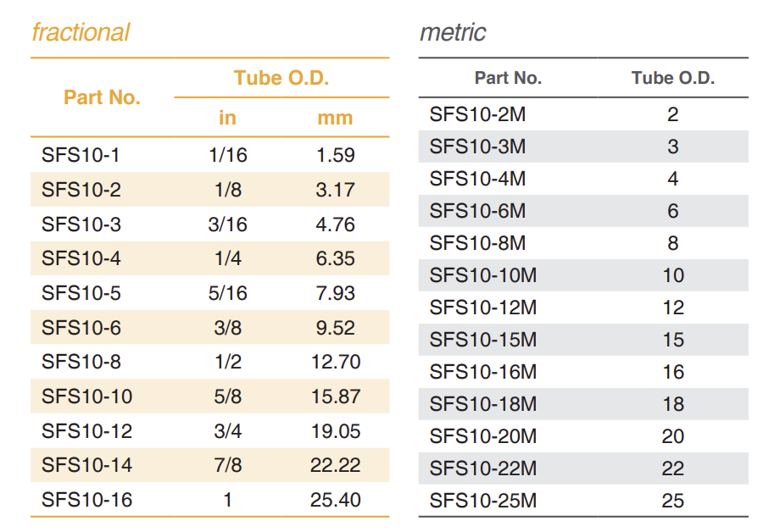Click the metric 'Part No.' column header
This screenshot has height=532, width=769.
click(508, 79)
